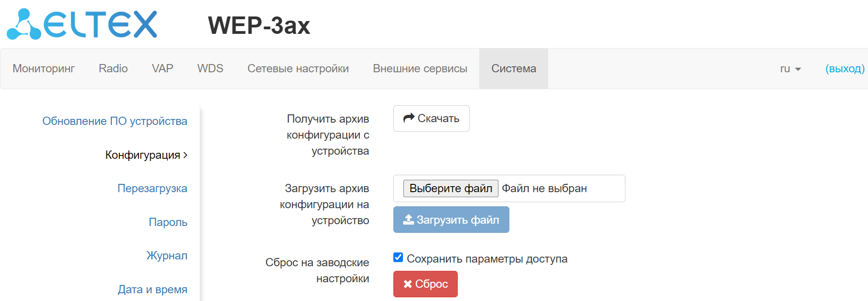Select the Система tab

(x=513, y=69)
